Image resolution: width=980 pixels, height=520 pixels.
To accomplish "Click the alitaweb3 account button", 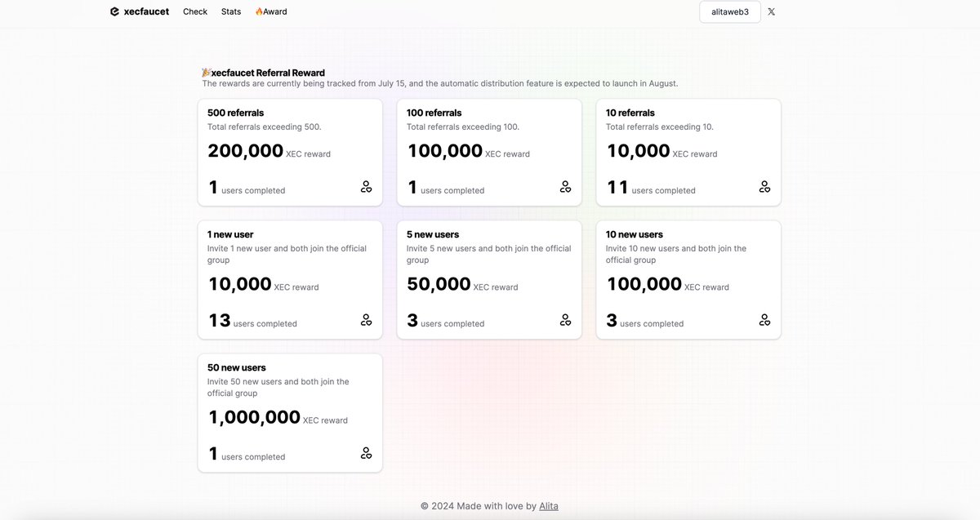I will [x=730, y=11].
